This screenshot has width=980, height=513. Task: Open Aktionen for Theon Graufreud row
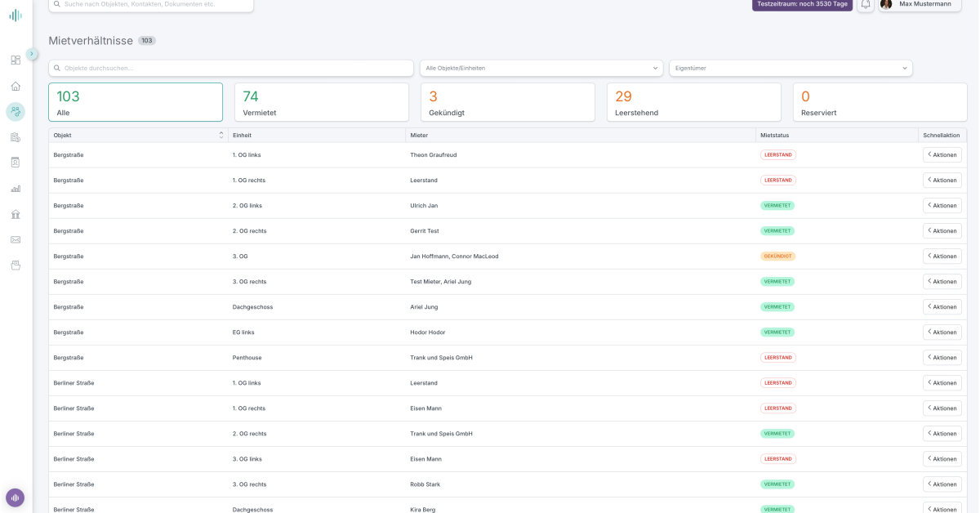tap(942, 154)
